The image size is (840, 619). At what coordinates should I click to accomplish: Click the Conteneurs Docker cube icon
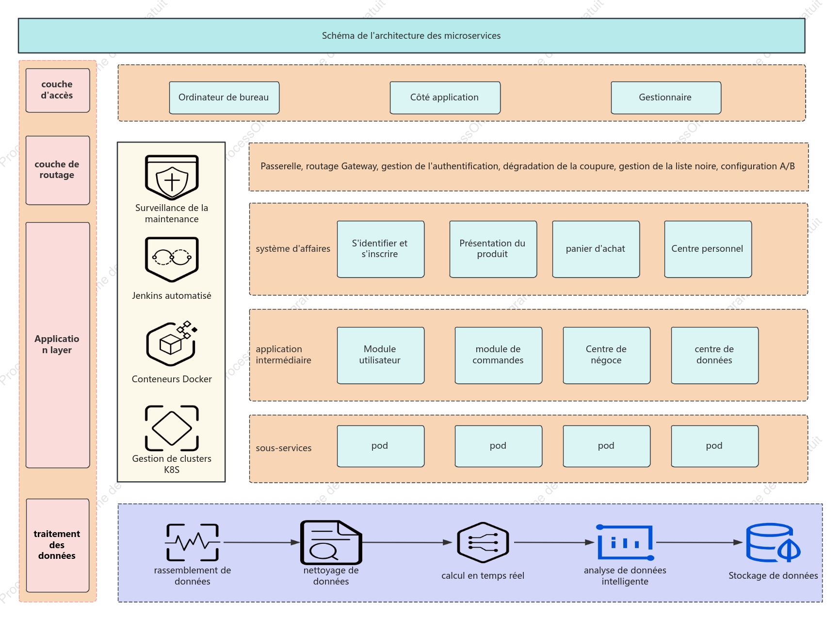(x=172, y=343)
